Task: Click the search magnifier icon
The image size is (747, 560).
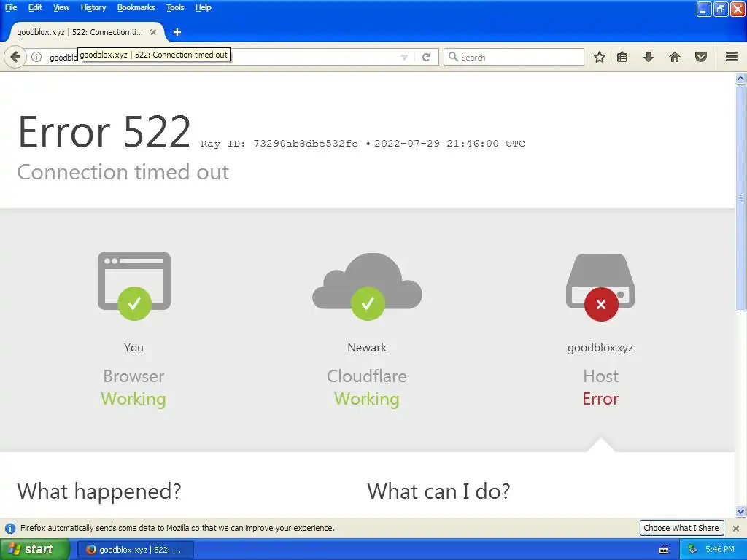Action: (453, 57)
